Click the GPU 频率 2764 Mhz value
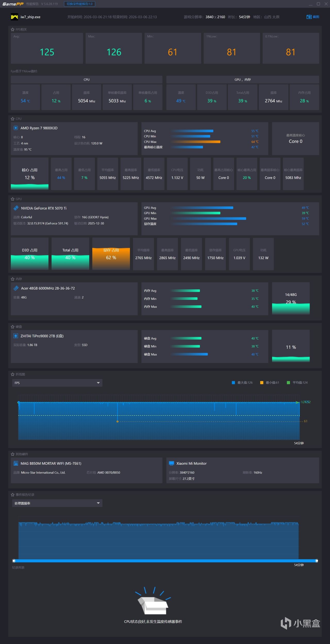Image resolution: width=330 pixels, height=644 pixels. [x=274, y=101]
